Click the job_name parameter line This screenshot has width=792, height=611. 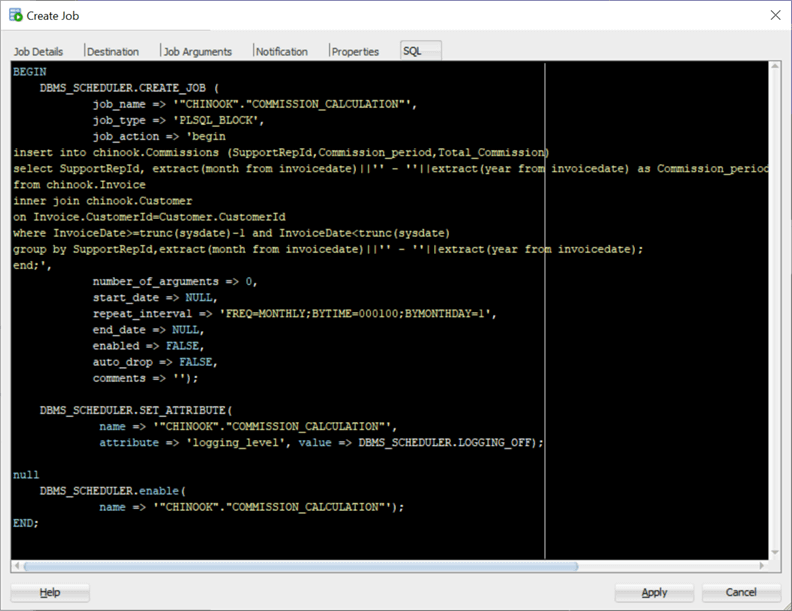point(255,104)
